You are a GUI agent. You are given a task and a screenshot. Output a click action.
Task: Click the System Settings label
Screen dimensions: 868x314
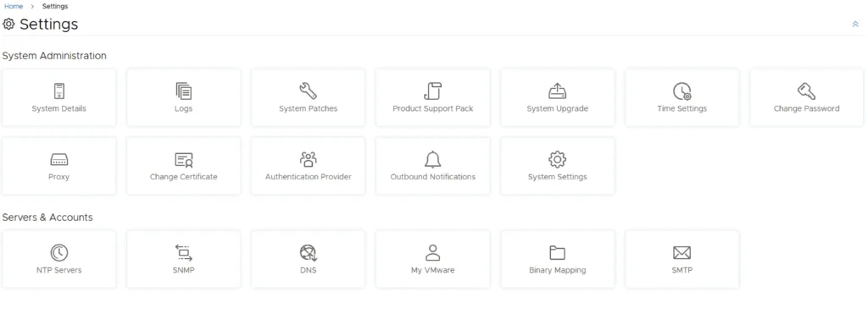click(x=558, y=178)
